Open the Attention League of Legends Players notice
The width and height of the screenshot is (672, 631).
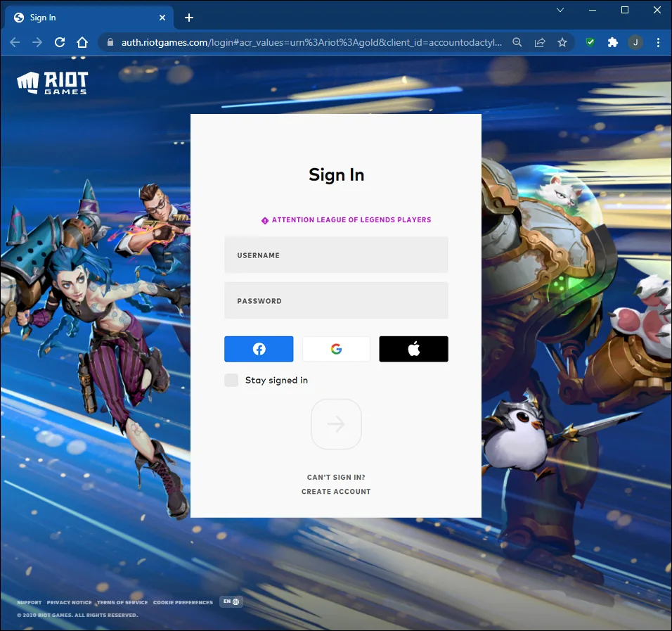coord(347,219)
